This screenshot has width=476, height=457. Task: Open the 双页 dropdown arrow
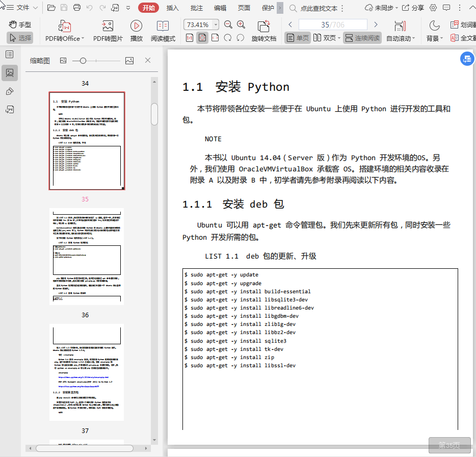point(339,38)
